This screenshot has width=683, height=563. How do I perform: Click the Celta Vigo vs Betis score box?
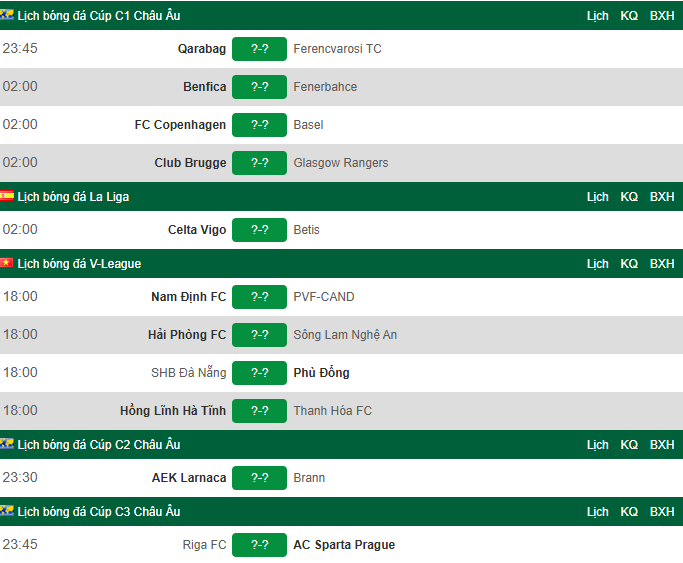pyautogui.click(x=259, y=229)
